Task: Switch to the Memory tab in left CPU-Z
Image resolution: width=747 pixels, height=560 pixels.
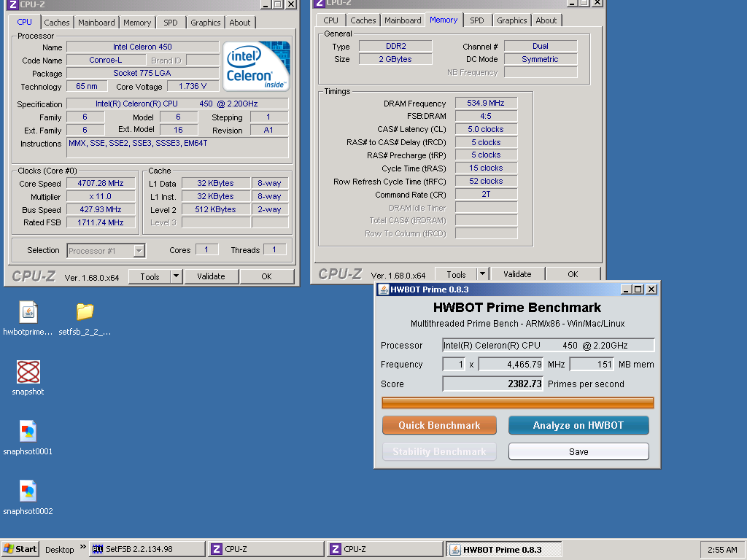Action: [137, 23]
